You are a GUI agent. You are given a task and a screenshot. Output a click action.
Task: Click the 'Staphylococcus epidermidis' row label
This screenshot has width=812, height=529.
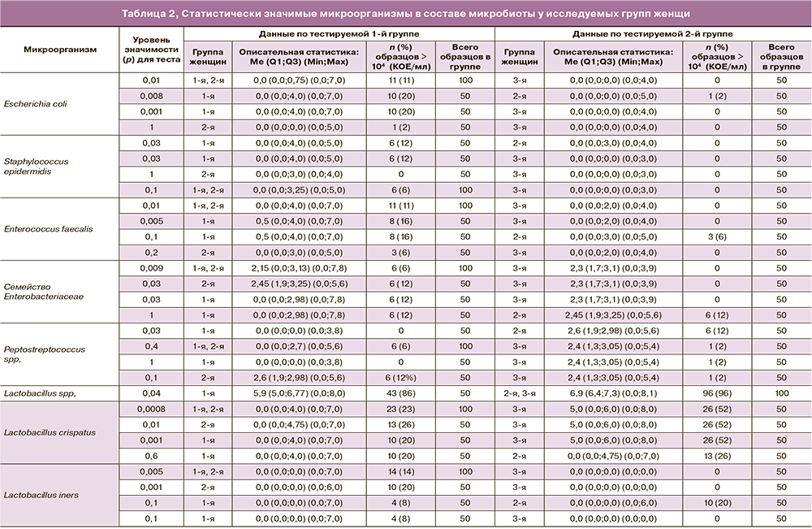[x=36, y=167]
